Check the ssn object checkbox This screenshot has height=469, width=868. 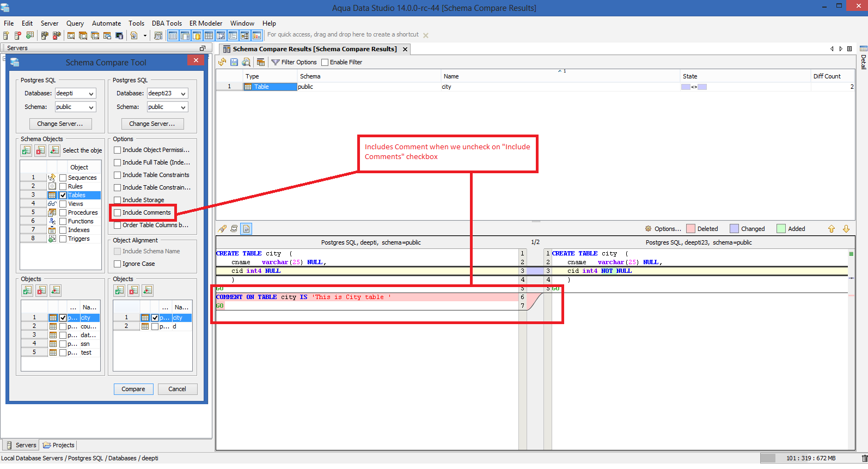click(63, 344)
